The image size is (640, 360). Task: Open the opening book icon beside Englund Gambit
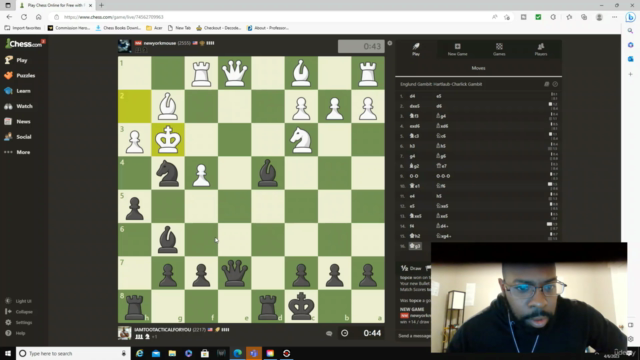[547, 84]
